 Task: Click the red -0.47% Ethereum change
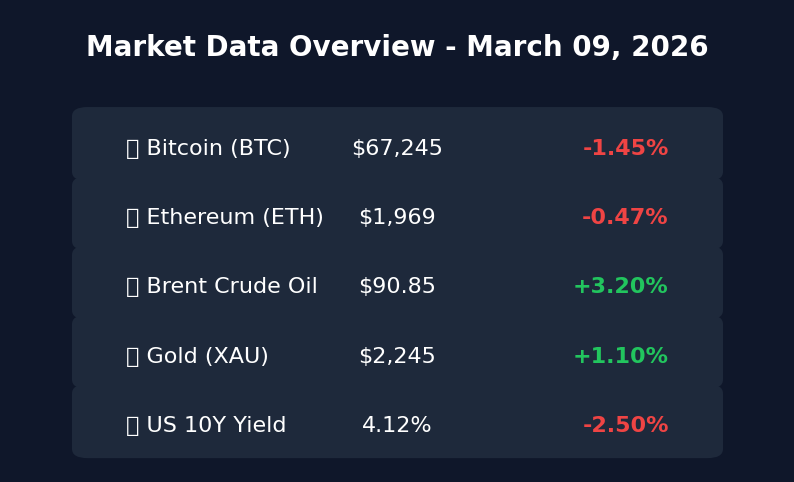click(x=624, y=218)
